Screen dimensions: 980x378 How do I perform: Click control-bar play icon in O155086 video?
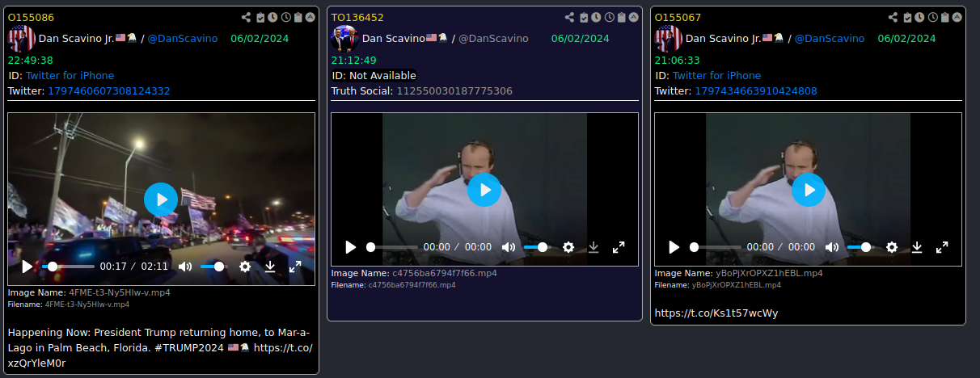tap(27, 266)
